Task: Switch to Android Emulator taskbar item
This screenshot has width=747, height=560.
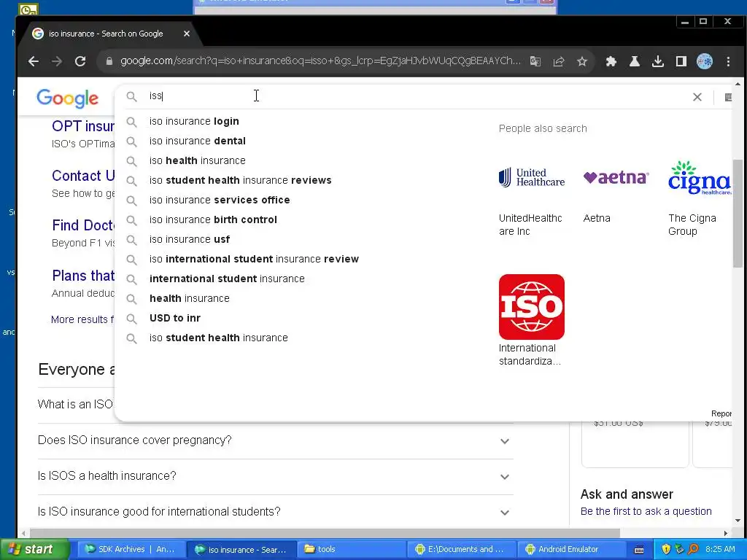Action: pyautogui.click(x=572, y=549)
